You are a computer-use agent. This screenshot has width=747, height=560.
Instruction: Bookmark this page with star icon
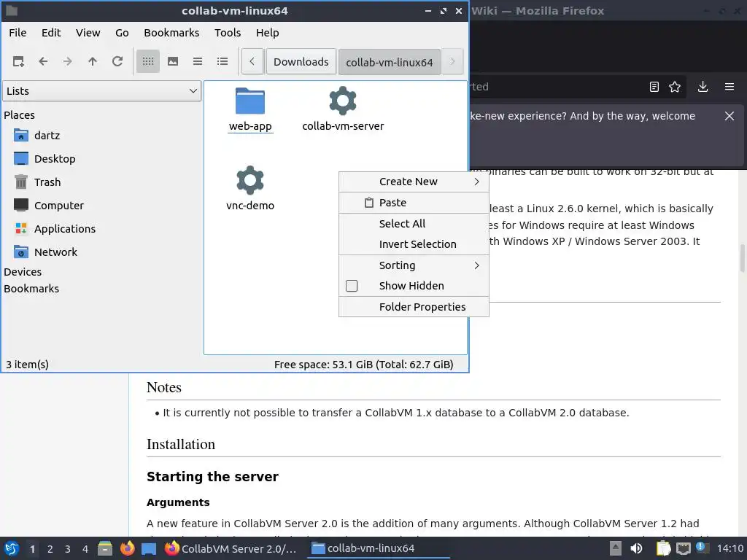tap(675, 87)
